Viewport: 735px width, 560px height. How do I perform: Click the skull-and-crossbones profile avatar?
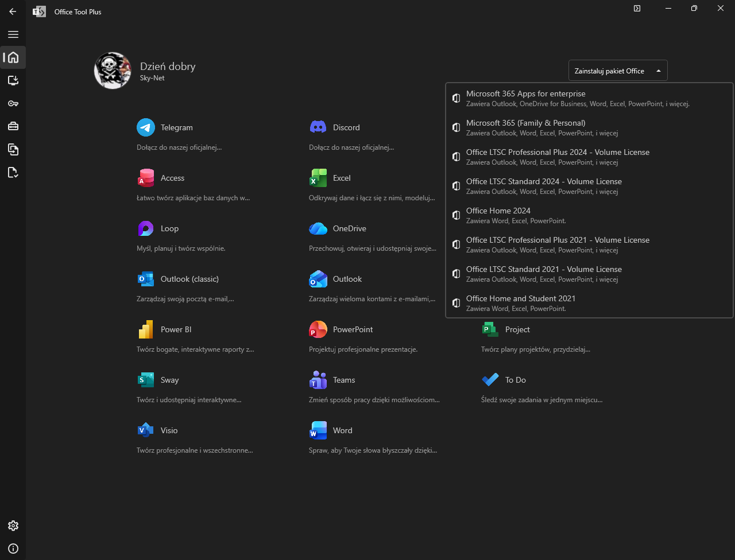(x=113, y=71)
